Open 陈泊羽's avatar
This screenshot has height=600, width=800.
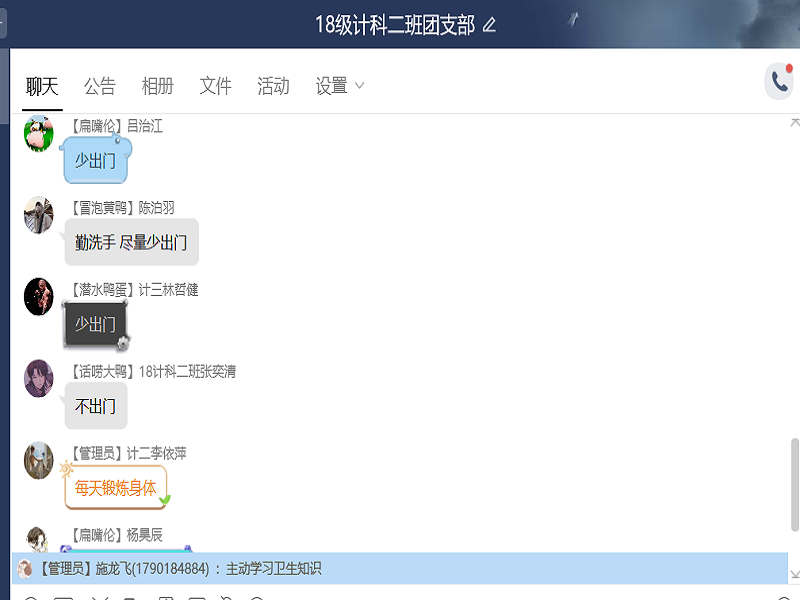point(39,215)
